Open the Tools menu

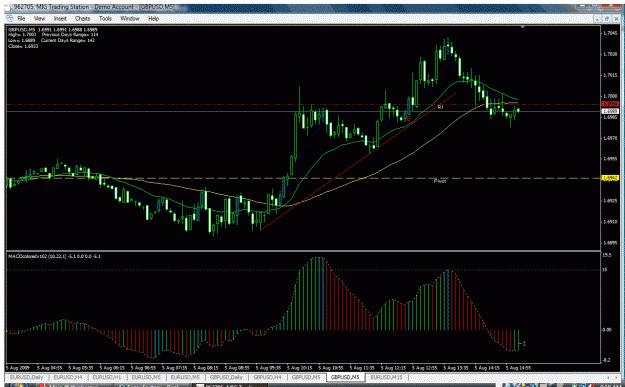click(x=105, y=19)
